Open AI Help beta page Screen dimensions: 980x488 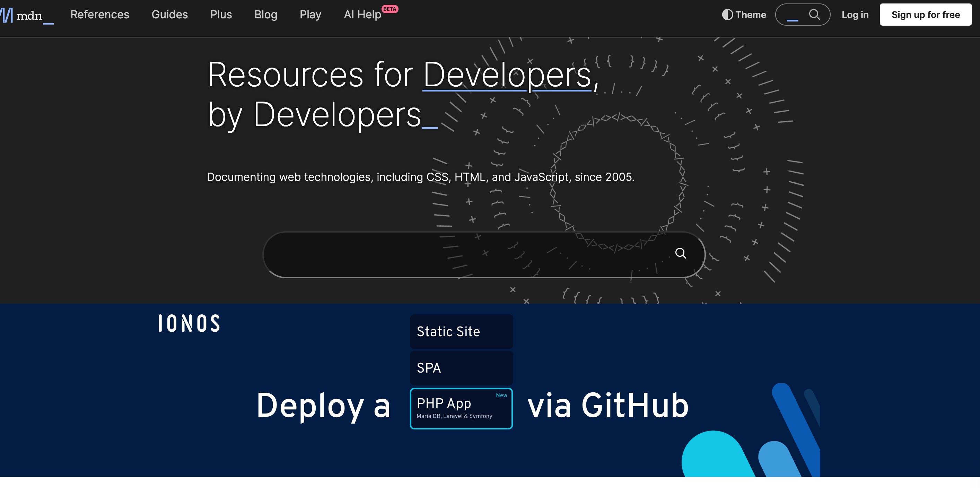click(x=362, y=15)
